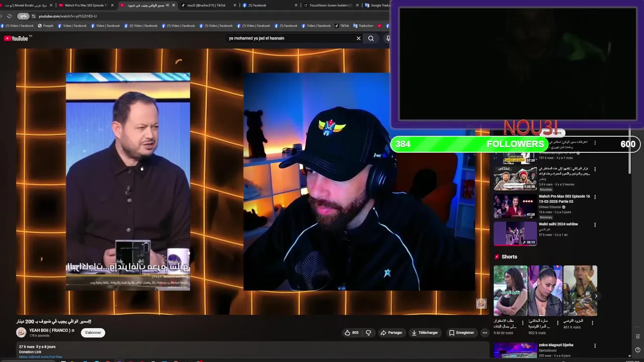Reload the page with refresh icon
644x362 pixels.
9,16
